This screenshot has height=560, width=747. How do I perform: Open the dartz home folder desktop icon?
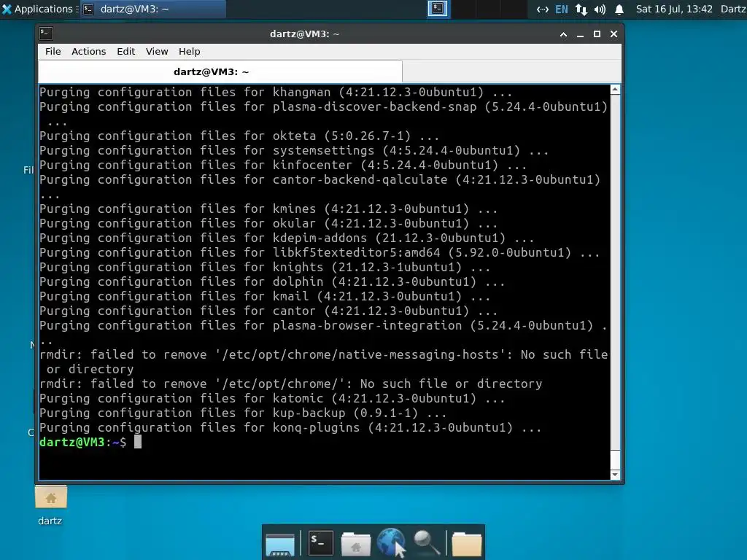coord(50,505)
